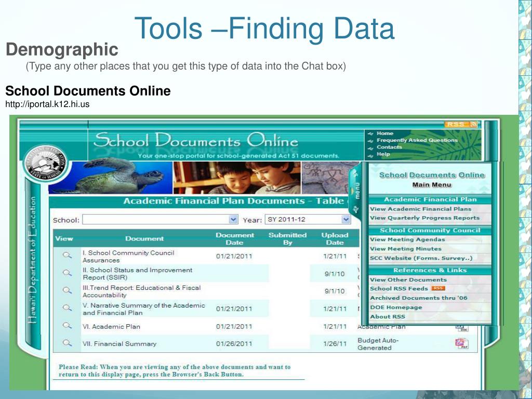
Task: Open the Academic Plan DOC icon
Action: pos(462,328)
